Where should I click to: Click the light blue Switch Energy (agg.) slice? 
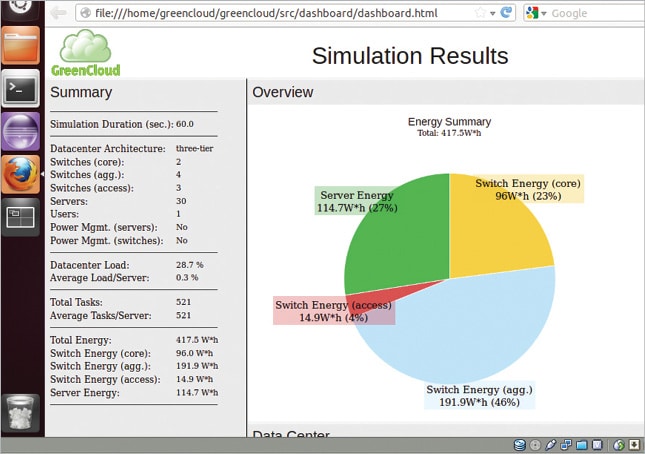click(x=473, y=329)
